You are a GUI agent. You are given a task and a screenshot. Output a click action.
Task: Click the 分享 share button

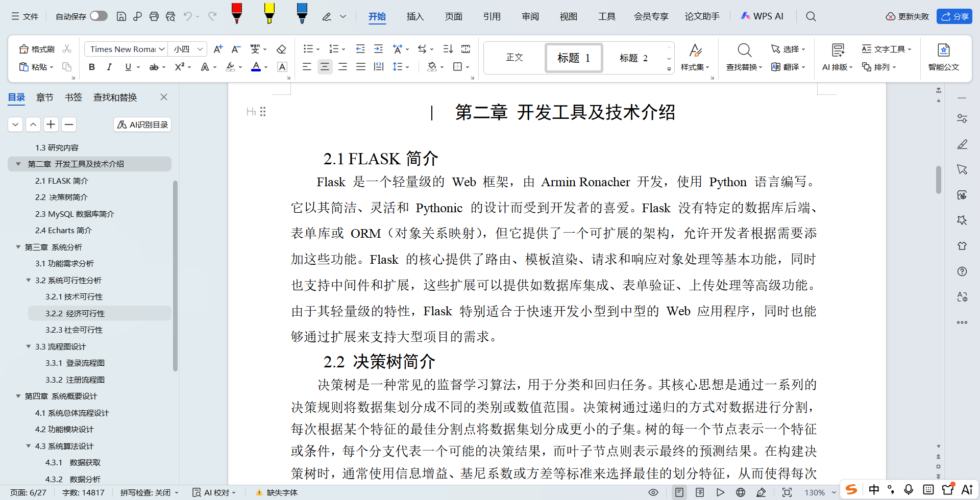click(x=954, y=16)
